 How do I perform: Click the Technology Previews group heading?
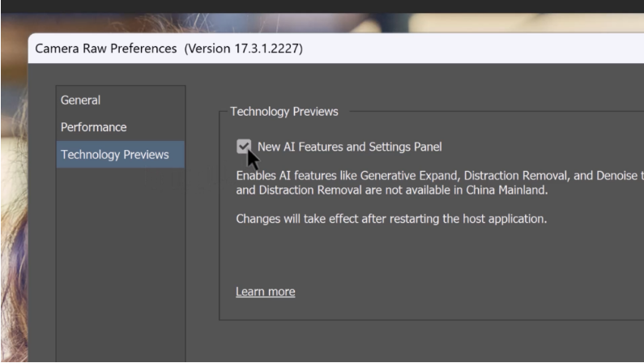(x=284, y=111)
